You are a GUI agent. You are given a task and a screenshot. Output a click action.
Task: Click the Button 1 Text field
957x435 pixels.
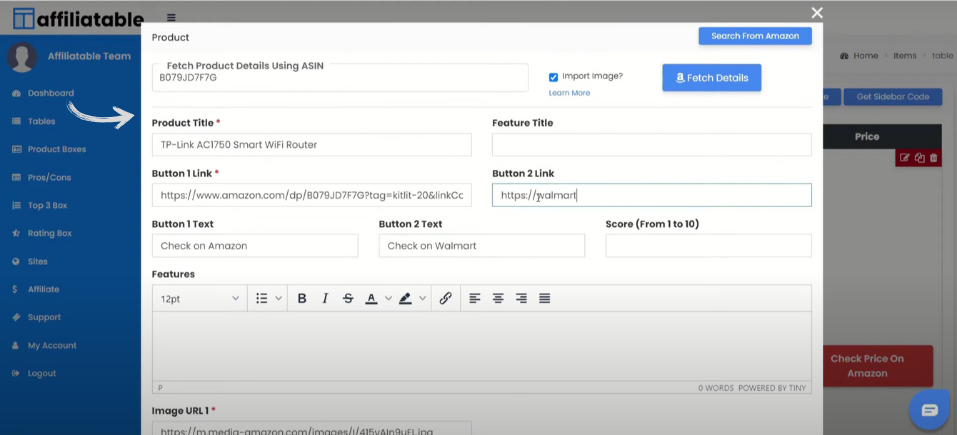pos(255,246)
